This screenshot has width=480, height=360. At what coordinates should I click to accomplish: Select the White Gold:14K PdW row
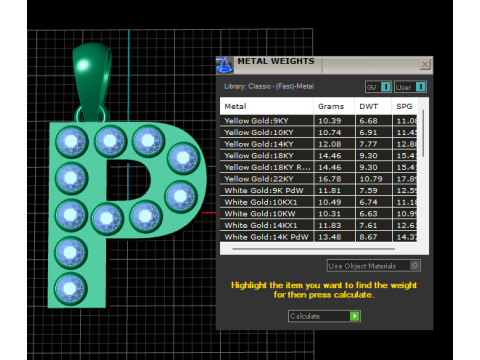[x=318, y=237]
